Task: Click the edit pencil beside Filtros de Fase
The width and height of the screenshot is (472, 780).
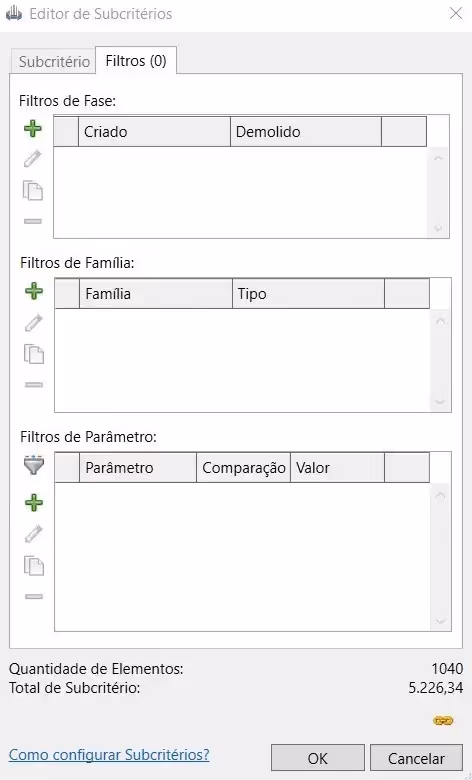Action: pos(33,159)
